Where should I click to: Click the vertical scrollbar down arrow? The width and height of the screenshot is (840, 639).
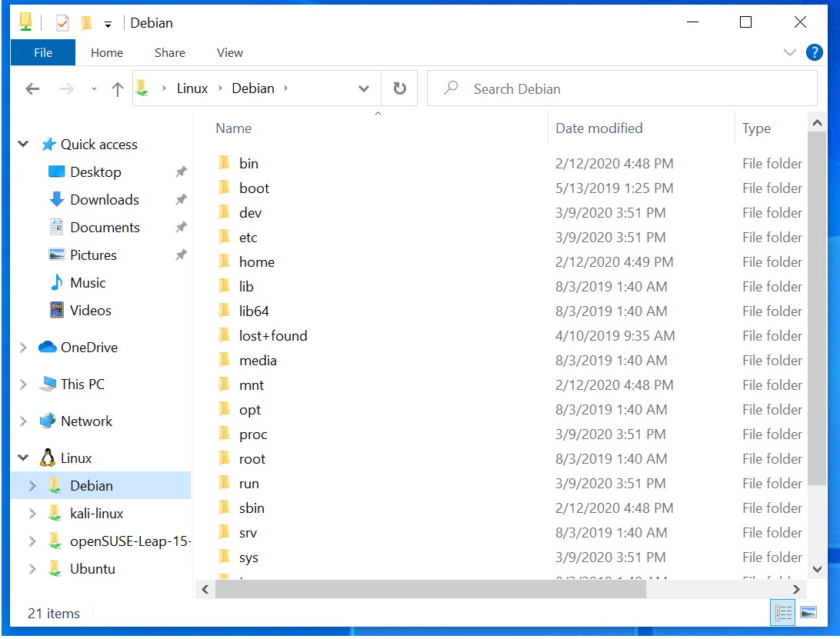click(817, 569)
